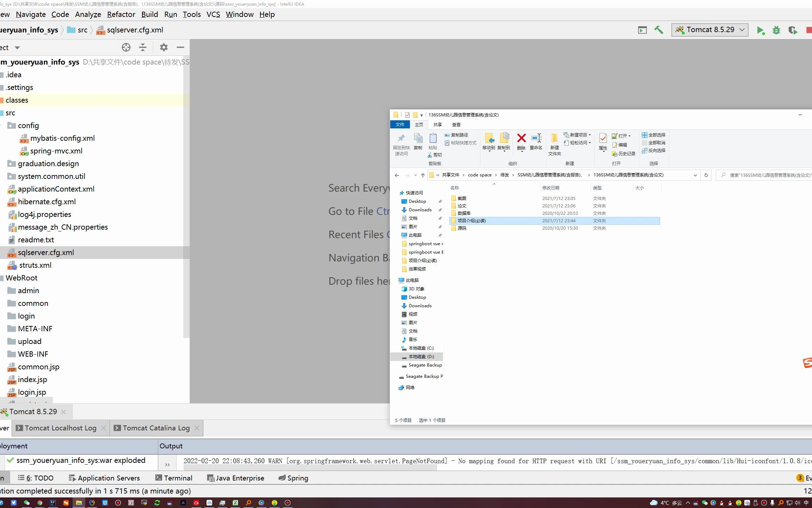
Task: Open the 文件 tab in Explorer
Action: click(400, 125)
